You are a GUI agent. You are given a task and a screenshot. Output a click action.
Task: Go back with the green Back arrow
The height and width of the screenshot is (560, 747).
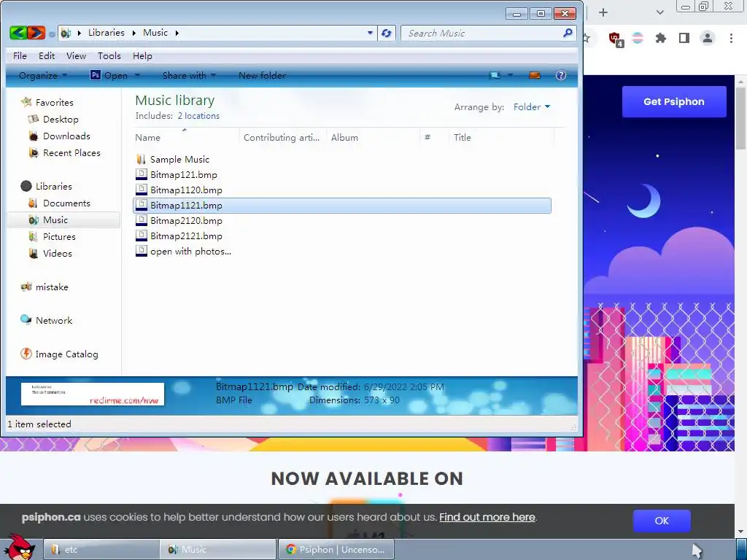click(x=18, y=33)
